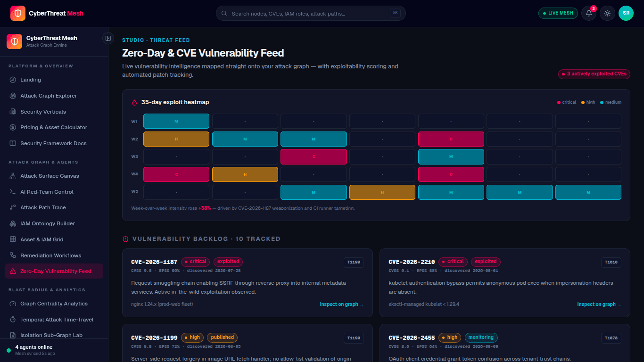Click Inspect on graph for CVE-2026-1187

pos(342,304)
